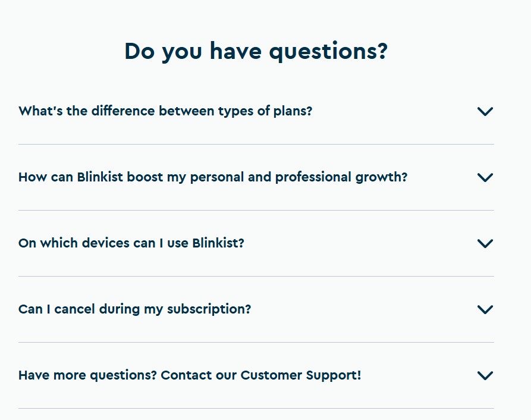531x420 pixels.
Task: Click "How can Blinkist" at start of second question
Action: (x=70, y=177)
